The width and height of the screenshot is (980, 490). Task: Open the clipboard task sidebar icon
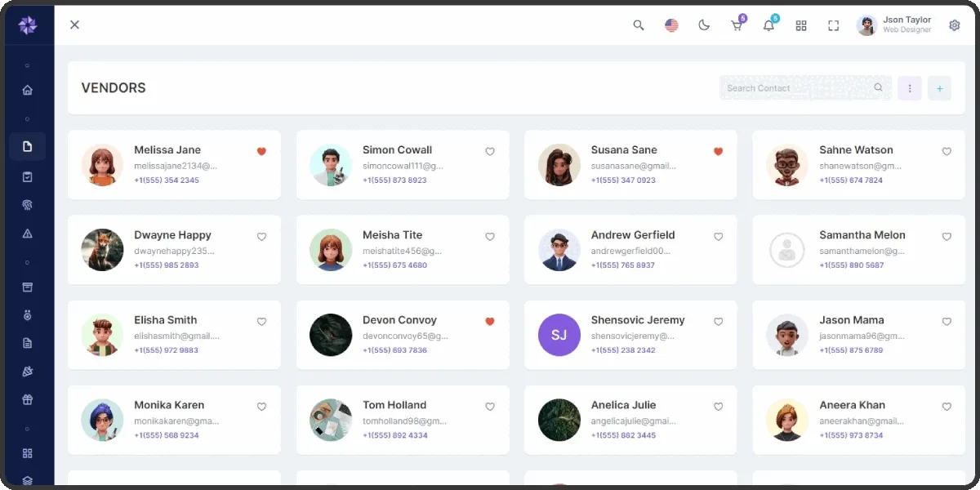28,176
